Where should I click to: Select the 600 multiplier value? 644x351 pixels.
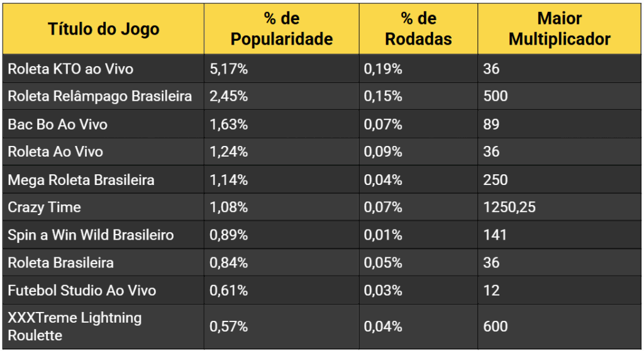click(496, 326)
